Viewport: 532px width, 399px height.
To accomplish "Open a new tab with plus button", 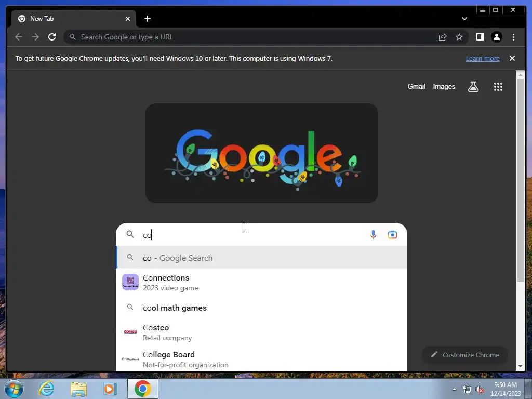I will point(147,19).
